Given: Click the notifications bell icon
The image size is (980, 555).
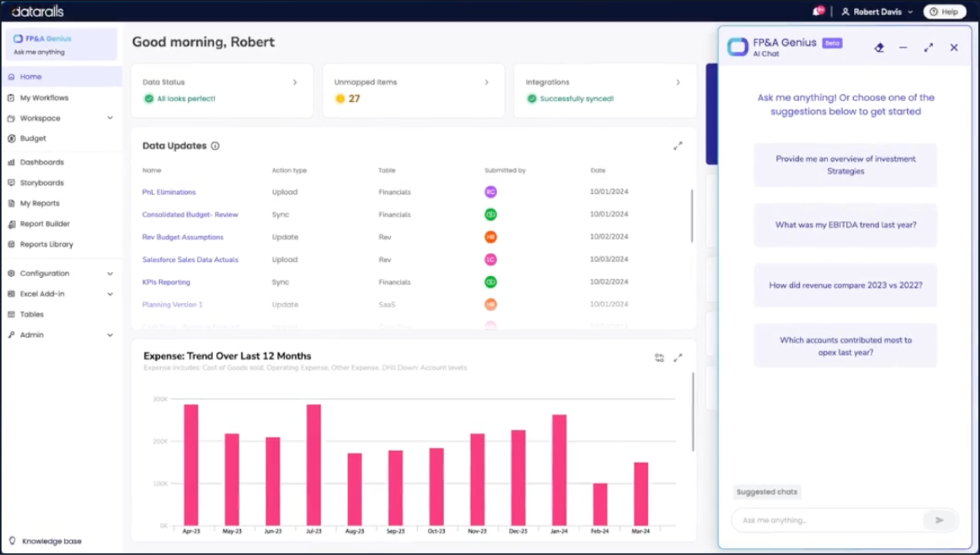Looking at the screenshot, I should (x=817, y=12).
